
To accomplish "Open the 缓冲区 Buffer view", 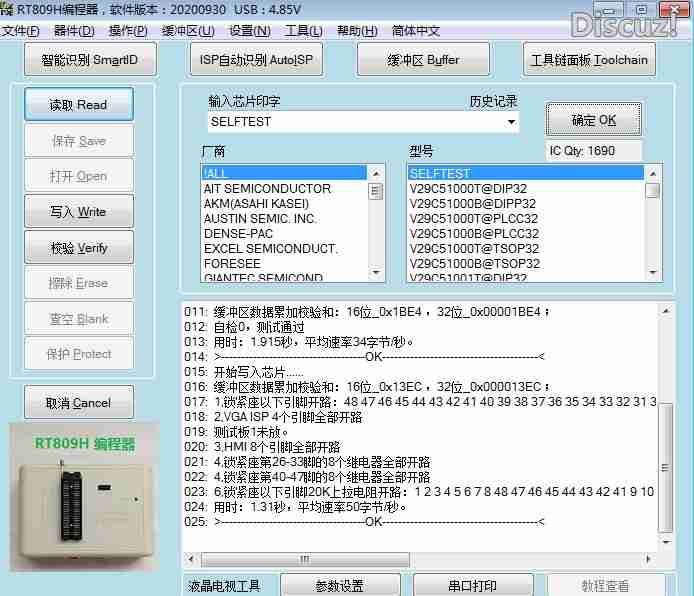I will (423, 60).
